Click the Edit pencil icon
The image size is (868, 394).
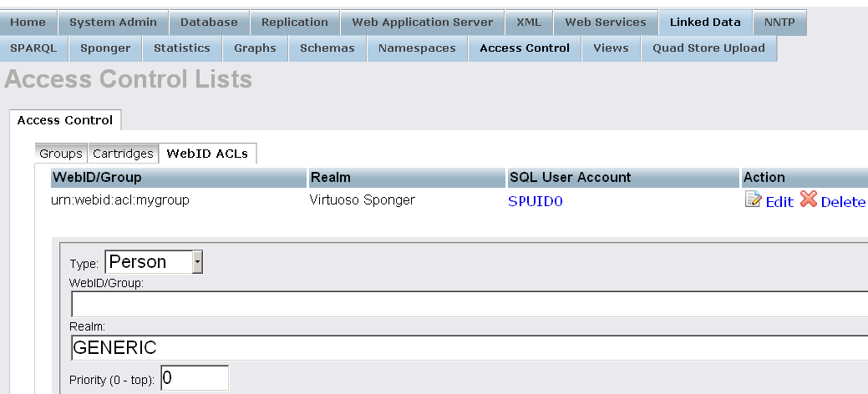753,200
